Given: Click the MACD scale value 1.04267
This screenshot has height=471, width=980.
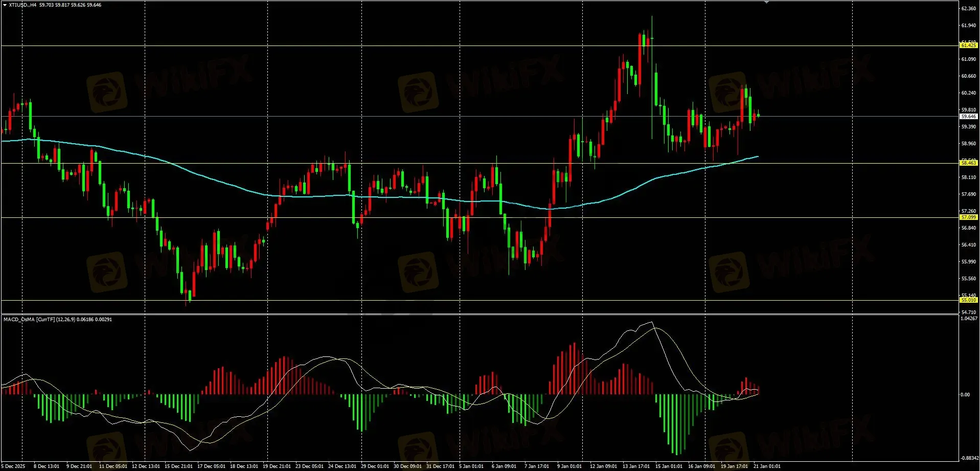Looking at the screenshot, I should [x=969, y=319].
